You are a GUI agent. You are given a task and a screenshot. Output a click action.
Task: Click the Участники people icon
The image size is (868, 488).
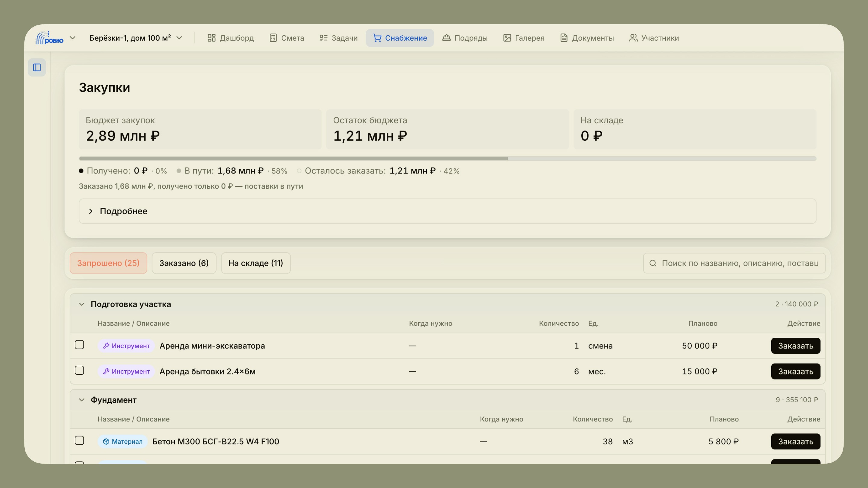pyautogui.click(x=633, y=38)
